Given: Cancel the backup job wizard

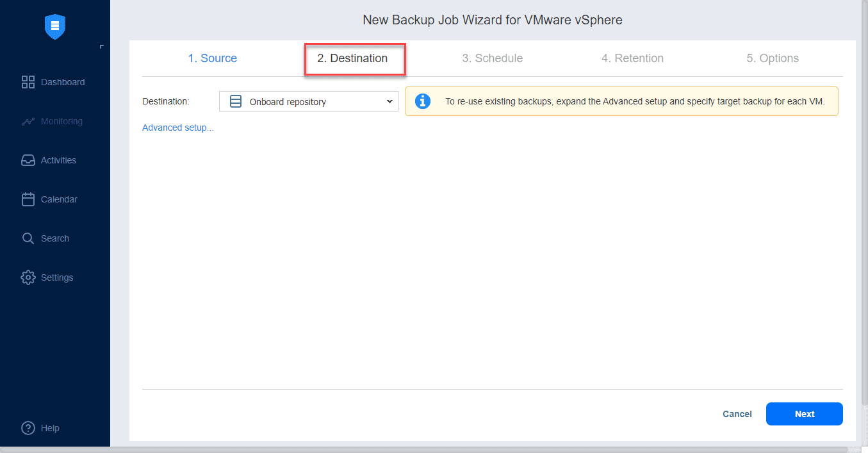Looking at the screenshot, I should (x=737, y=414).
